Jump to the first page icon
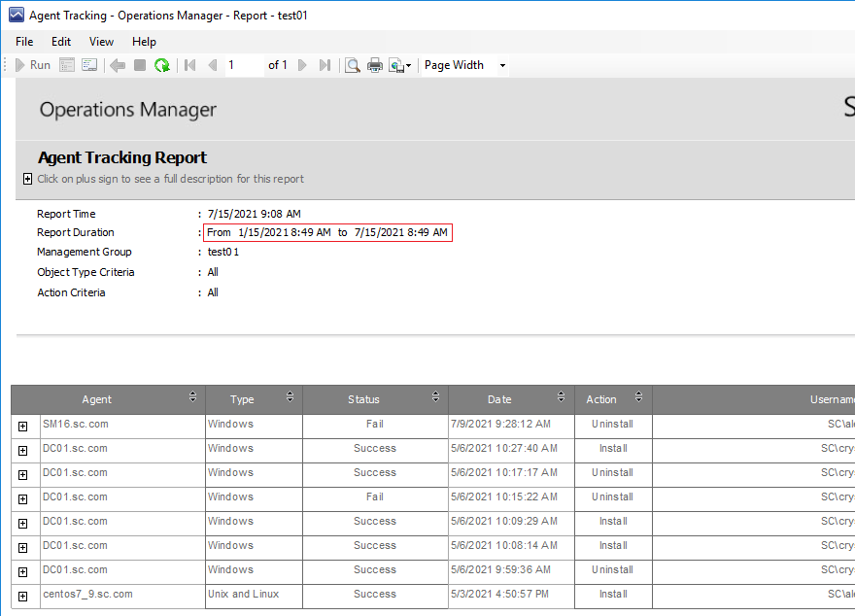This screenshot has height=616, width=855. pyautogui.click(x=189, y=65)
